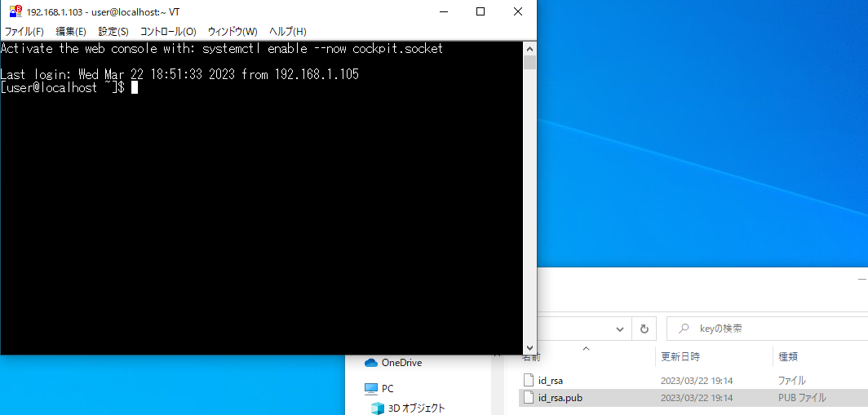The height and width of the screenshot is (415, 868).
Task: Select the id_rsa.pub file
Action: point(560,398)
